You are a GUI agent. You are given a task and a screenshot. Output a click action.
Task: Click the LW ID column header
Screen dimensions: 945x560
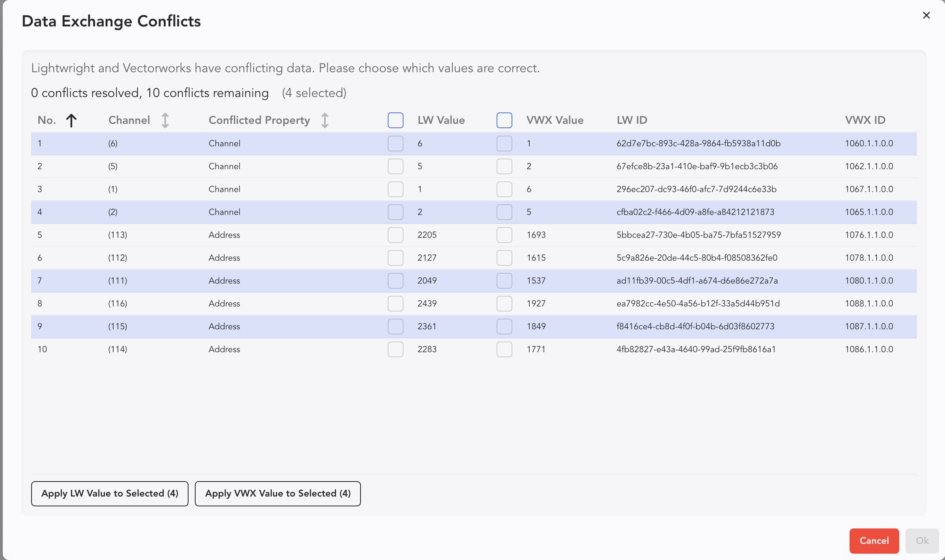(x=631, y=120)
